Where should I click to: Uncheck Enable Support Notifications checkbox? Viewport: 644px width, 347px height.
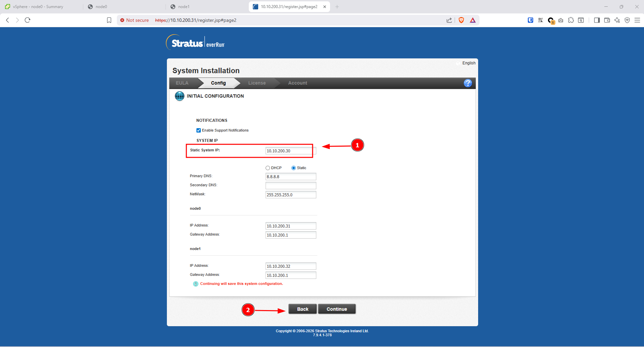[x=198, y=131]
